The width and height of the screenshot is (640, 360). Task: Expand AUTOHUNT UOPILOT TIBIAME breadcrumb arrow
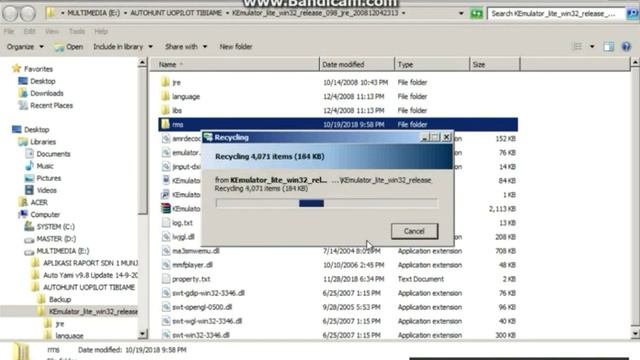point(228,13)
